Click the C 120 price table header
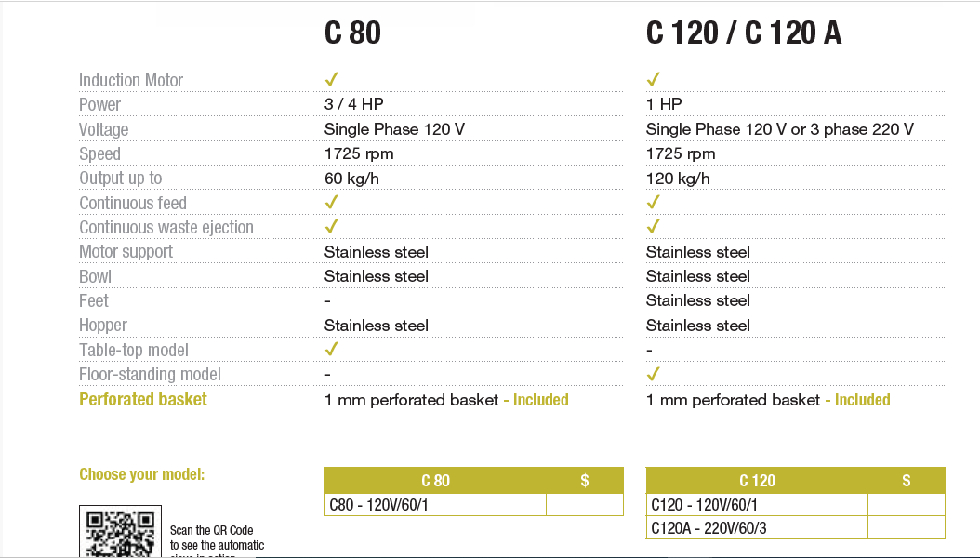The image size is (980, 558). pyautogui.click(x=757, y=481)
